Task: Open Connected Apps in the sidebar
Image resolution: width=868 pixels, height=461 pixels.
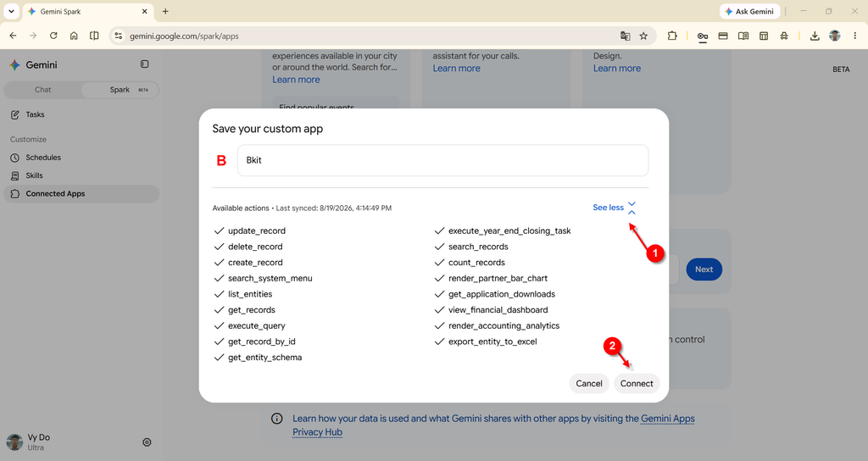Action: [x=81, y=194]
